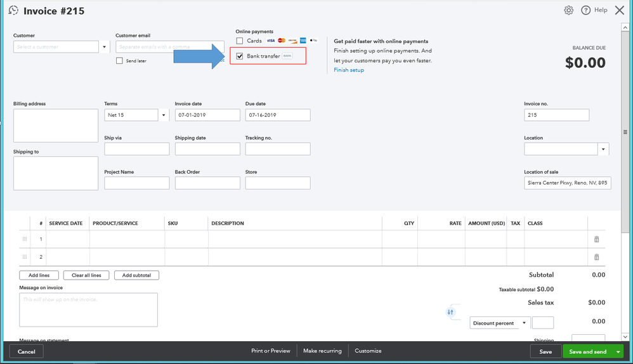Screen dimensions: 633x364
Task: Expand the Discount percent dropdown
Action: point(524,323)
